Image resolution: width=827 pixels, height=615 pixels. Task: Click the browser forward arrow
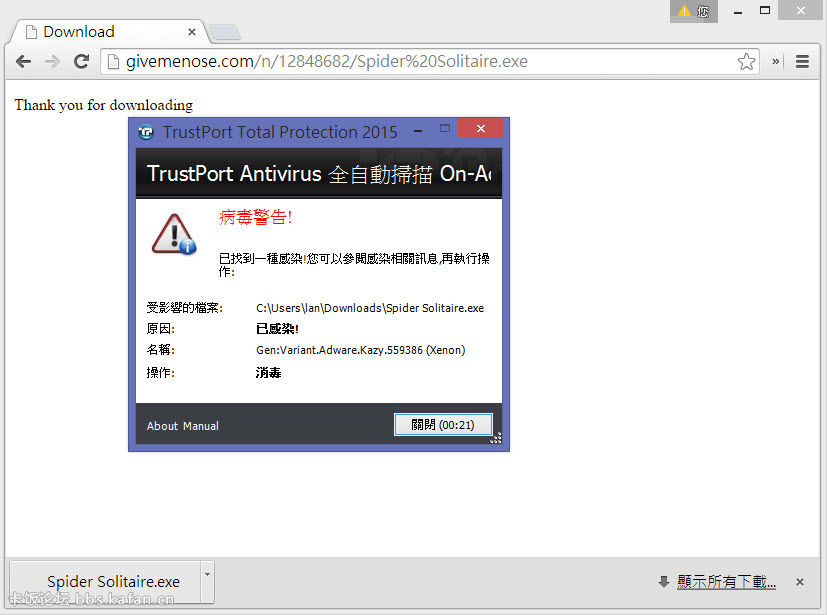click(x=52, y=62)
